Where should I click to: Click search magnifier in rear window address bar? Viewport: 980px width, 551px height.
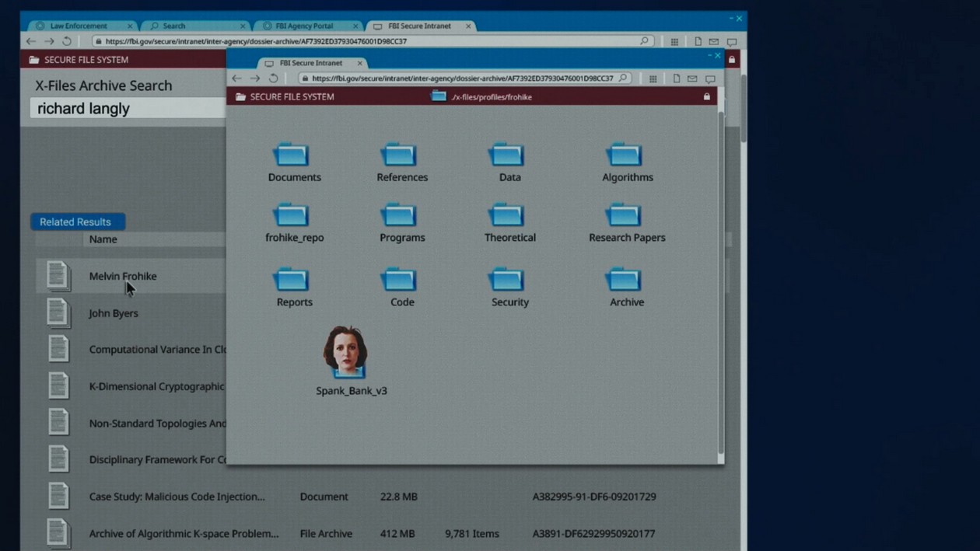click(x=644, y=41)
